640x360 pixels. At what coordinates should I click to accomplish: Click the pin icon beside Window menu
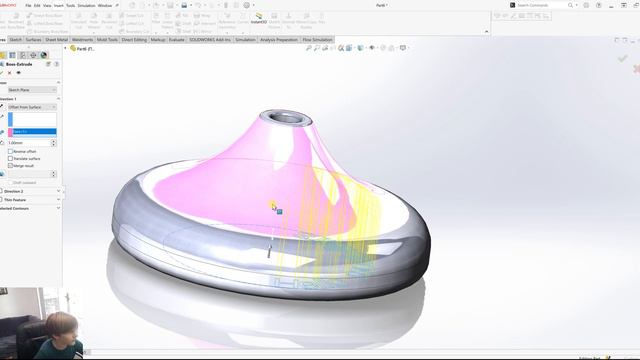[118, 6]
